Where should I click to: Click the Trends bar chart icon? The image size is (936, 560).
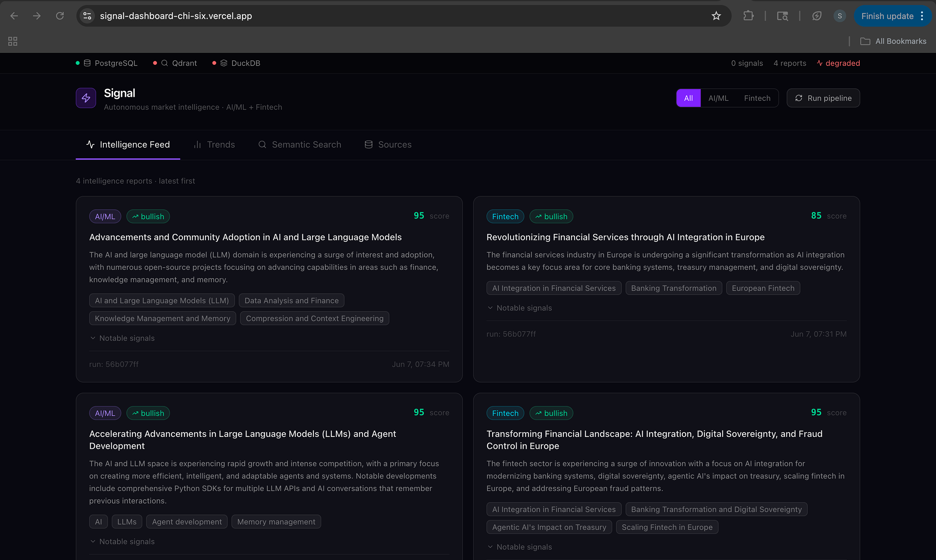point(197,145)
